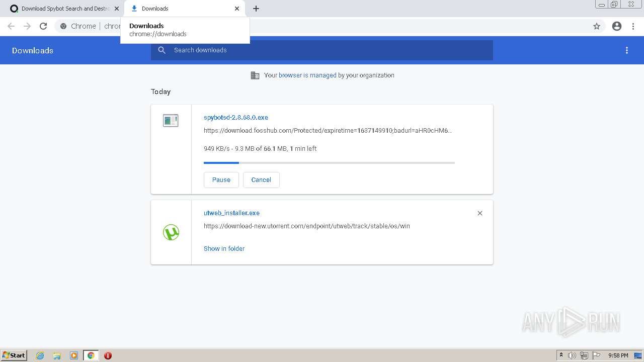
Task: Click Chrome icon in taskbar
Action: click(x=91, y=355)
